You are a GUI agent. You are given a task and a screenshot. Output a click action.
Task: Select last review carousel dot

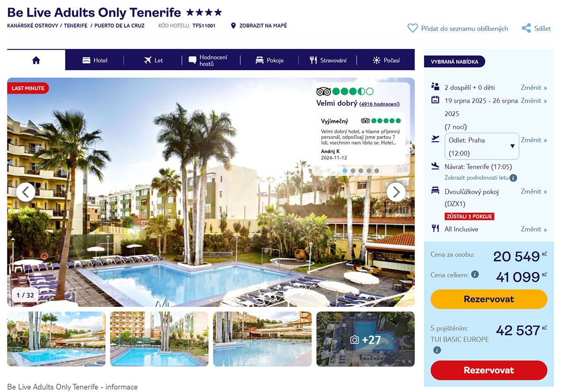click(377, 171)
